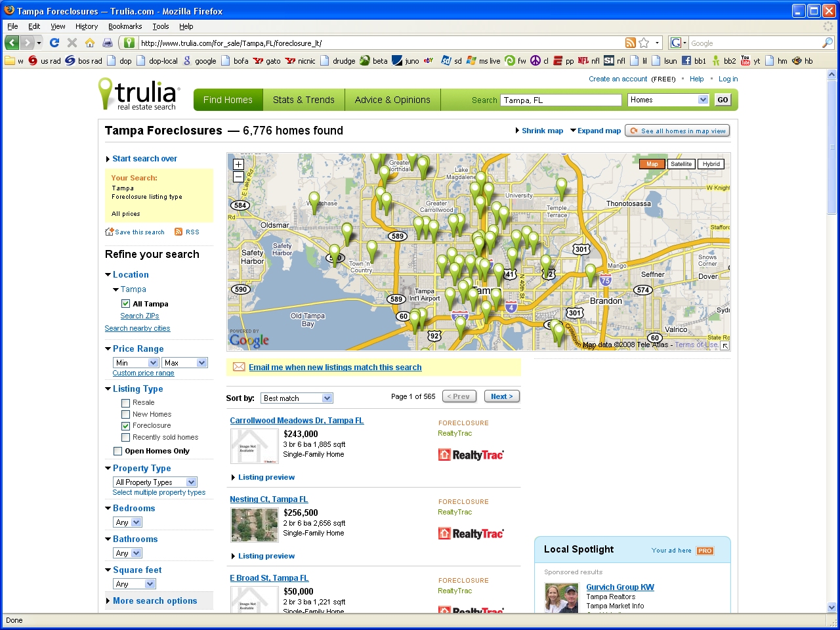Open the 'us rad' bookmark

[x=44, y=60]
